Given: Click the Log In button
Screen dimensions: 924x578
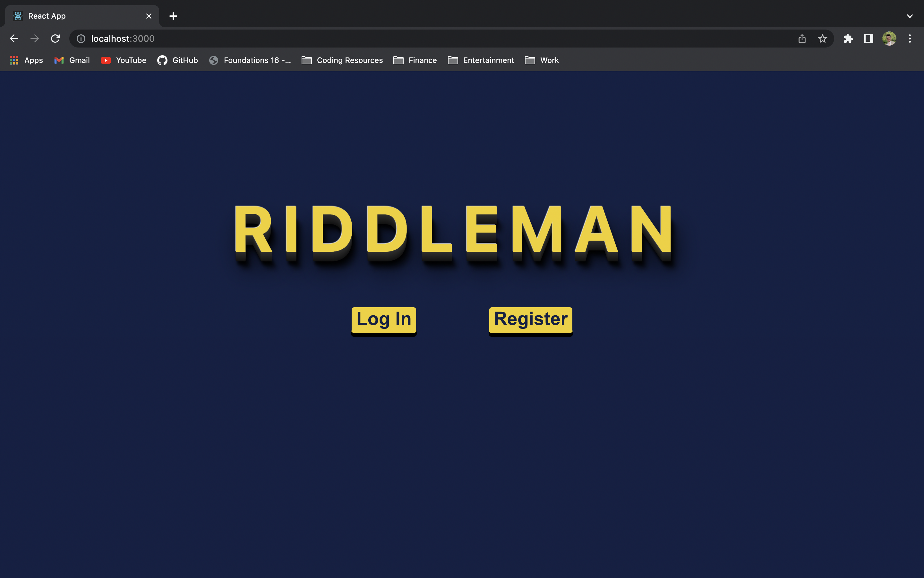Looking at the screenshot, I should pyautogui.click(x=384, y=320).
